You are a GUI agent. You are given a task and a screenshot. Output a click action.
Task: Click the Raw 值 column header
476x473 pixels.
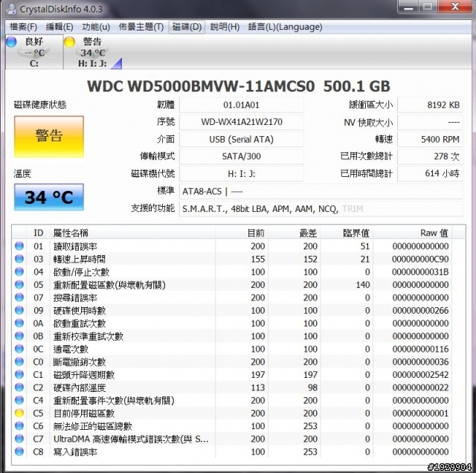pyautogui.click(x=412, y=233)
